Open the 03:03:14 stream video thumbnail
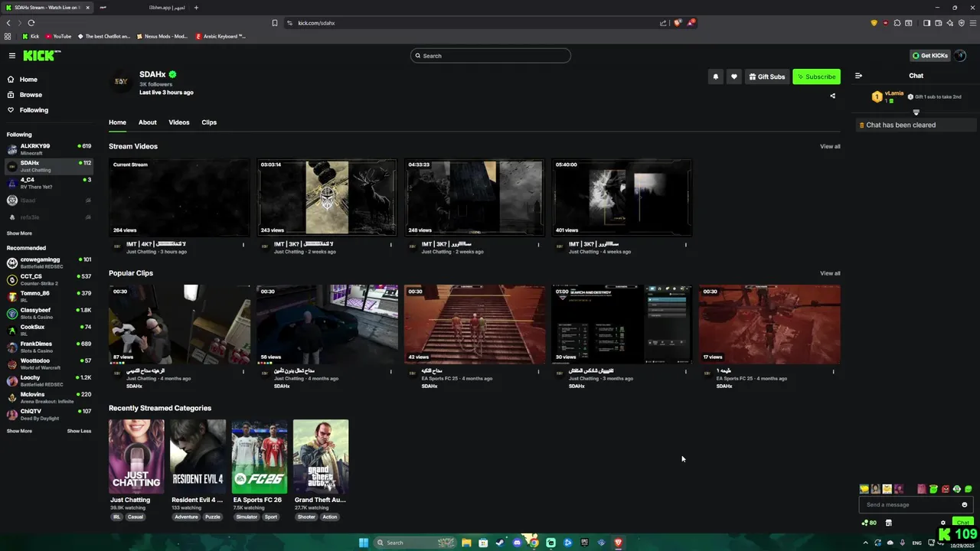 tap(327, 197)
